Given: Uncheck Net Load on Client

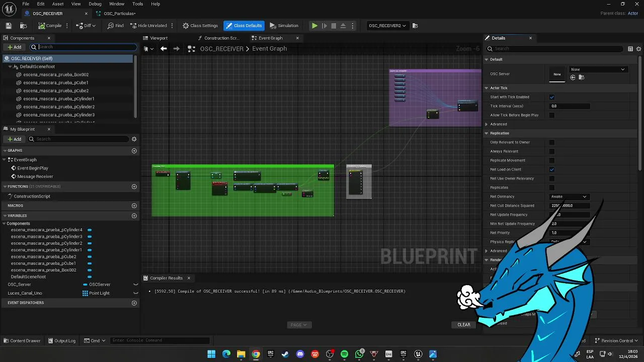Looking at the screenshot, I should [x=552, y=169].
